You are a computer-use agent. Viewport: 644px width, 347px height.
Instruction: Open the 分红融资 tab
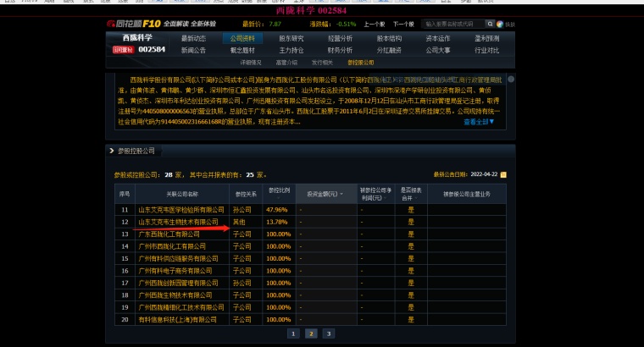click(x=389, y=50)
